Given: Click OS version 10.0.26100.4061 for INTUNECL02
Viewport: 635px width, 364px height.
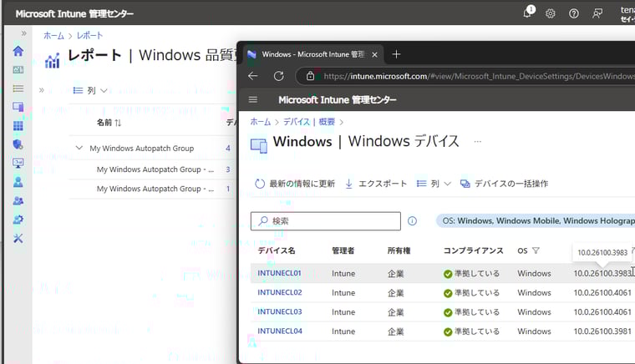Looking at the screenshot, I should point(602,292).
